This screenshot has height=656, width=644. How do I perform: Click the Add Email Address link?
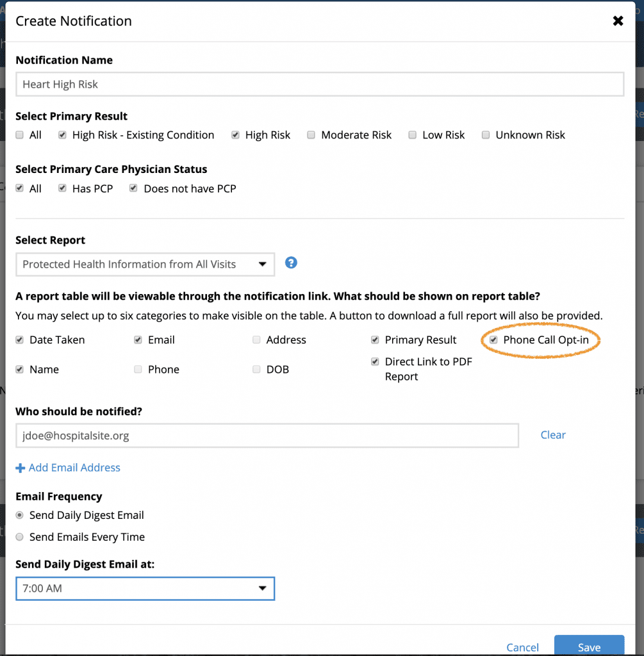[x=74, y=468]
